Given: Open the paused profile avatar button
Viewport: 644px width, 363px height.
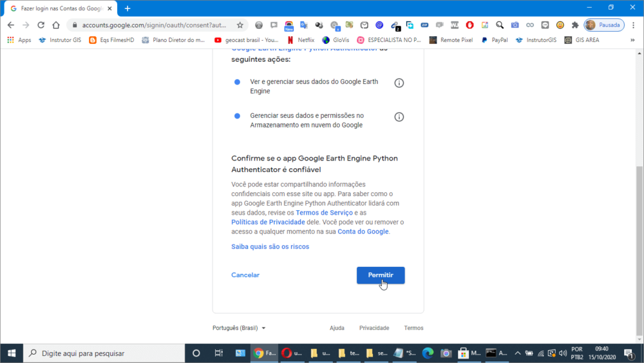Looking at the screenshot, I should click(x=604, y=25).
